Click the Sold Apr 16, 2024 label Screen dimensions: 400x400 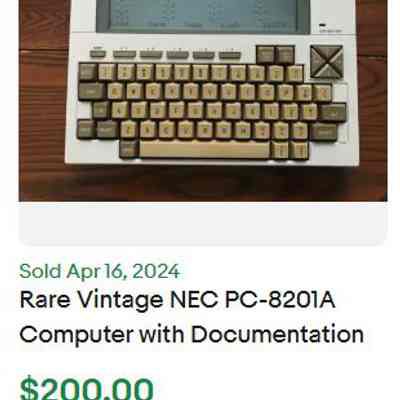point(100,271)
